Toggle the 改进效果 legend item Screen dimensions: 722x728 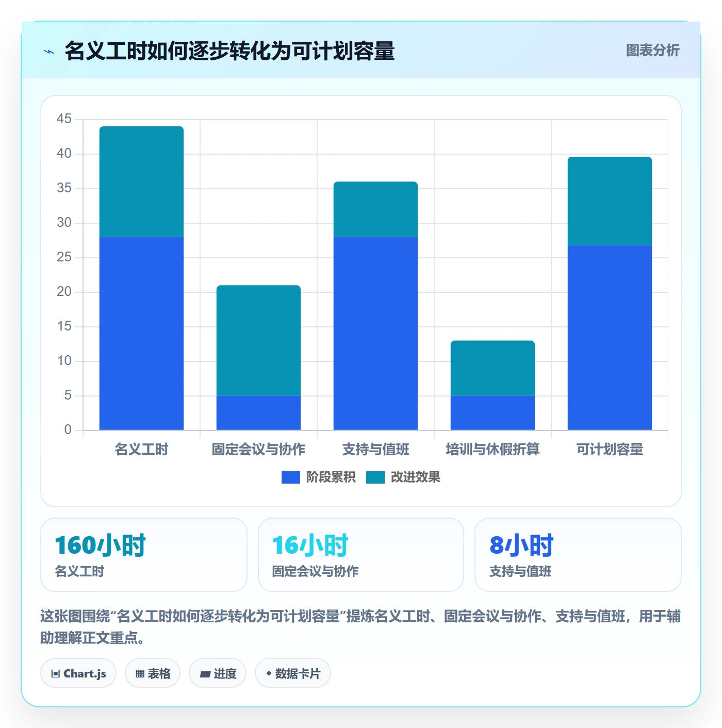tap(403, 477)
